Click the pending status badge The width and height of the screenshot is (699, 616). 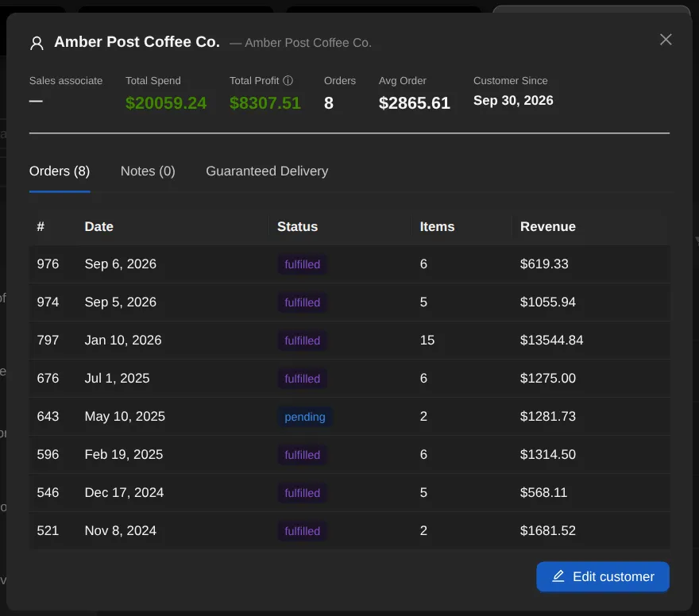coord(305,417)
